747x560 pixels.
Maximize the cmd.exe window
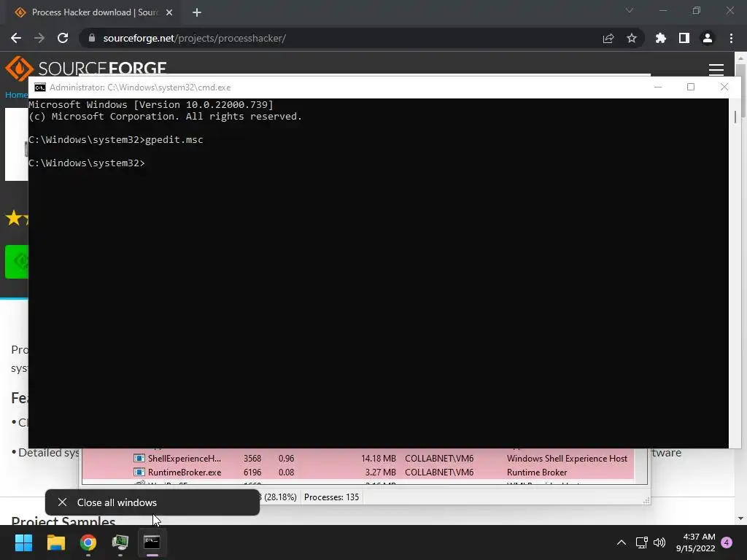[x=691, y=87]
